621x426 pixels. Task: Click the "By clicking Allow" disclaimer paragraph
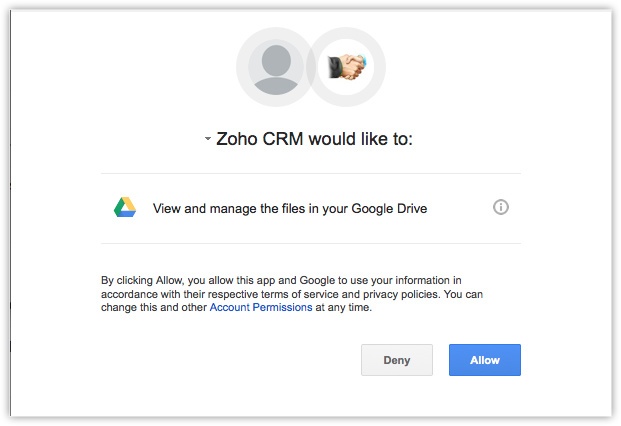pyautogui.click(x=300, y=294)
